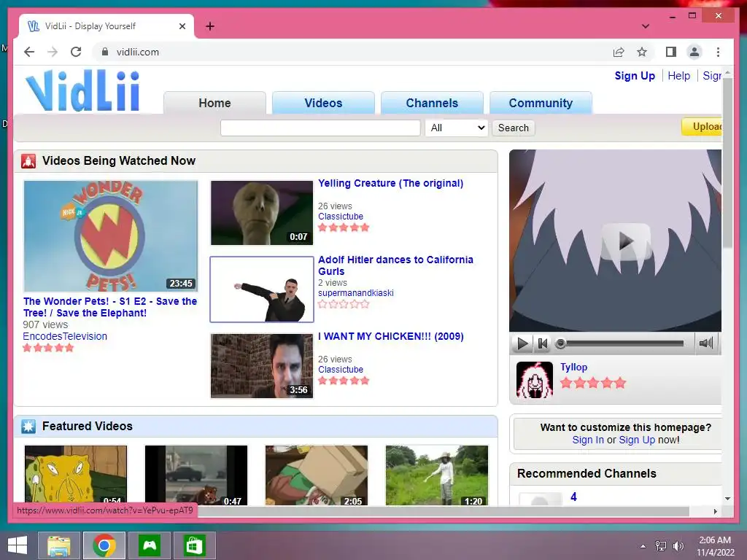Open the EncodesTelevision channel link
Image resolution: width=747 pixels, height=560 pixels.
tap(65, 336)
